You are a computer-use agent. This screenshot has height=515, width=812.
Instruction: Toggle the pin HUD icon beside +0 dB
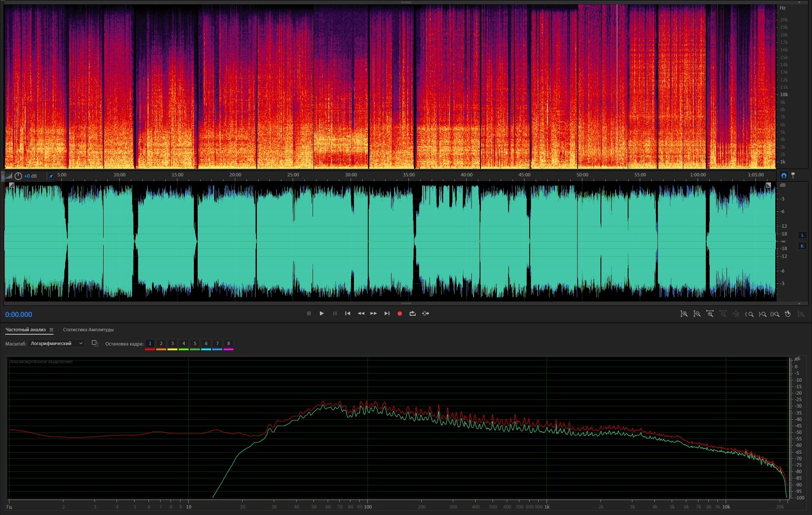51,176
